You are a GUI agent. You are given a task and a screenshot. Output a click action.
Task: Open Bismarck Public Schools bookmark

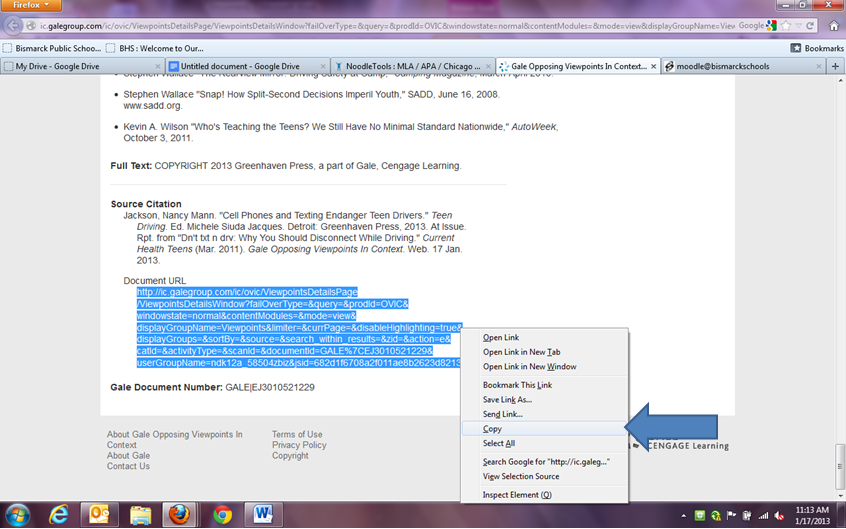point(52,48)
